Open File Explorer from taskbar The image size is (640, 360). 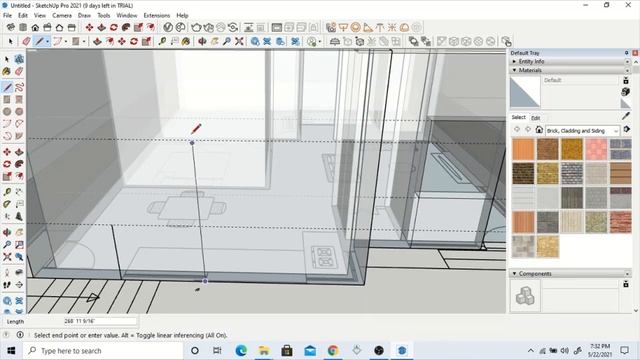coord(264,351)
